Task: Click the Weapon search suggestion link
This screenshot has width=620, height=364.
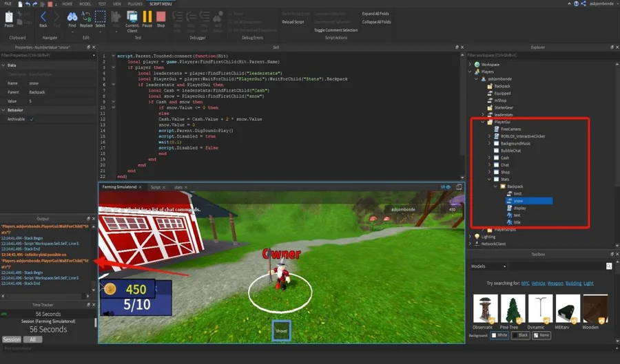Action: [x=555, y=283]
